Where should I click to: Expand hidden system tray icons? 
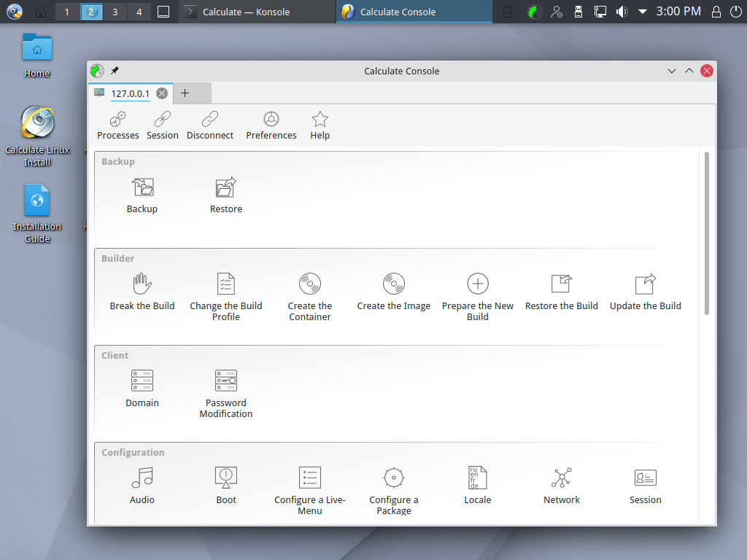coord(642,12)
